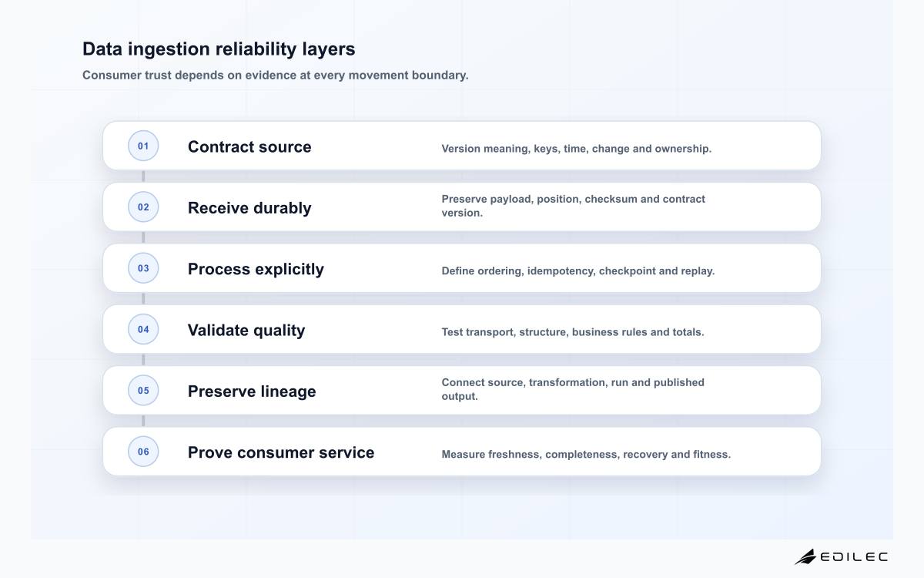Viewport: 924px width, 578px height.
Task: Click the Version meaning, keys description
Action: click(576, 149)
